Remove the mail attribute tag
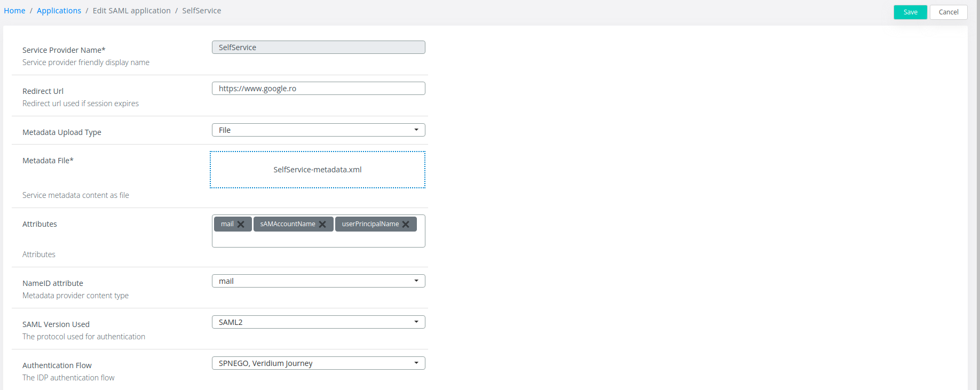 coord(241,224)
